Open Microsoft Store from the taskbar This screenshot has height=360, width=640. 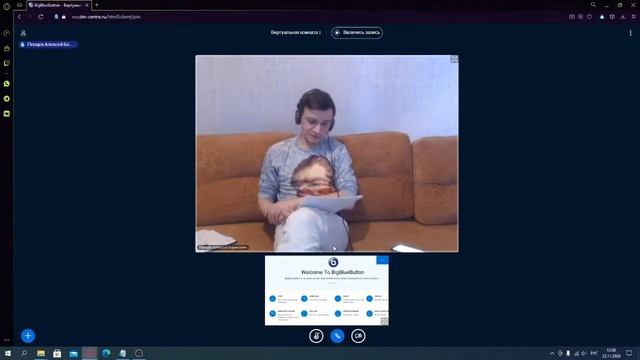pos(57,353)
